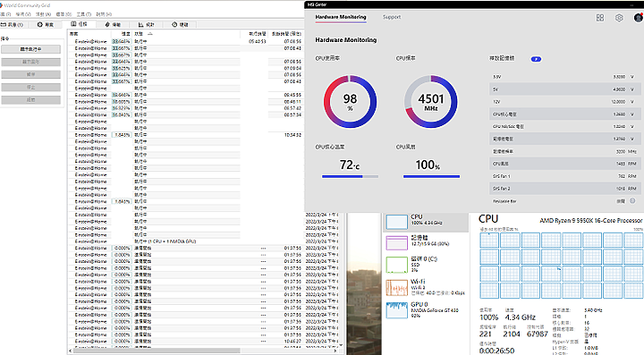The width and height of the screenshot is (644, 355).
Task: Open the Options (O) menu in BOINC
Action: pyautogui.click(x=64, y=14)
